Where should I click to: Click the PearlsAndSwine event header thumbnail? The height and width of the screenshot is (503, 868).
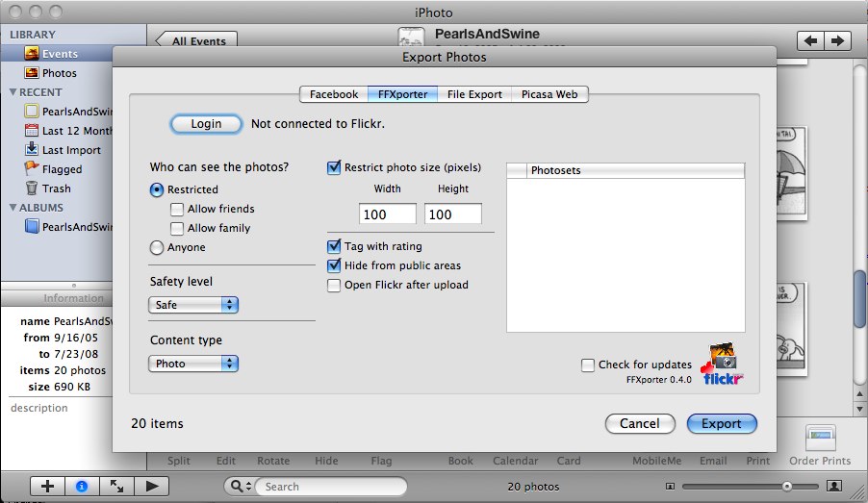click(411, 37)
